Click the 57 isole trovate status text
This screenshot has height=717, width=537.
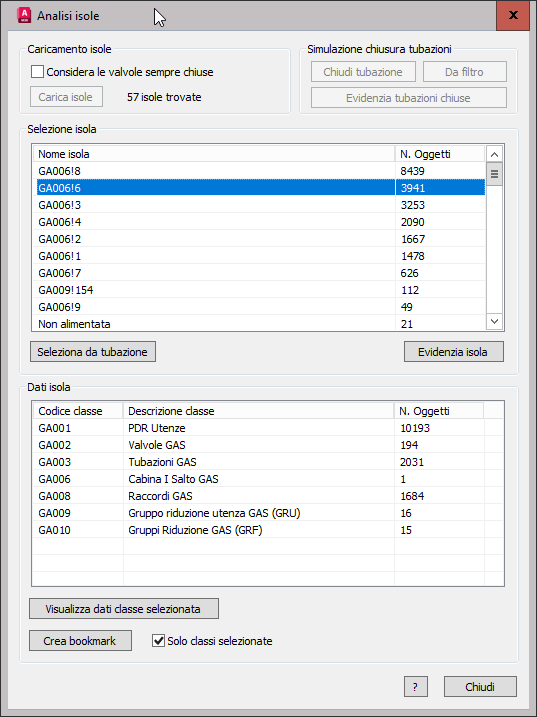coord(164,97)
